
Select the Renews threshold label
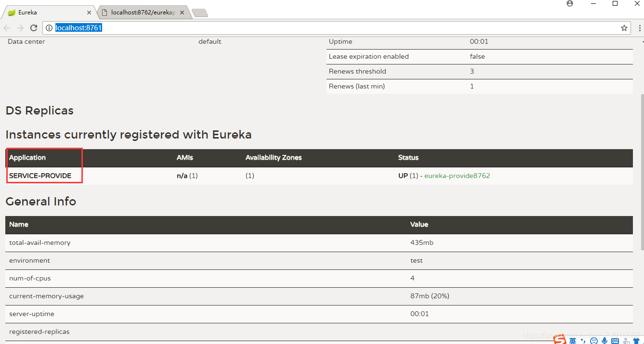point(357,71)
